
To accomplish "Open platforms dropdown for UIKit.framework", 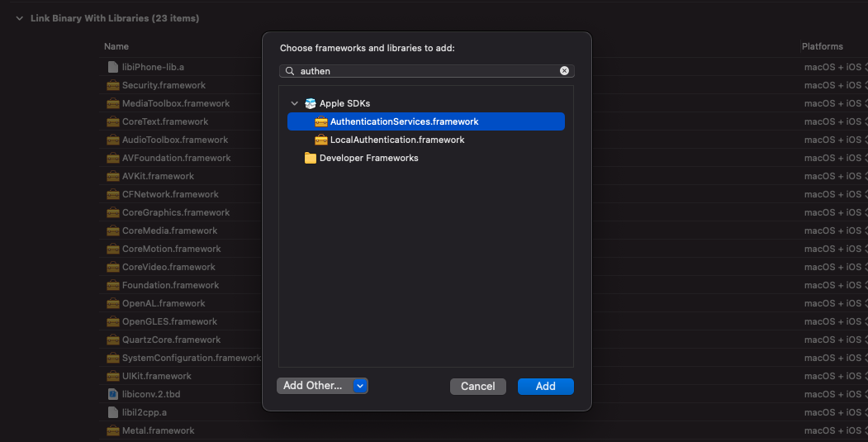I will [x=836, y=376].
